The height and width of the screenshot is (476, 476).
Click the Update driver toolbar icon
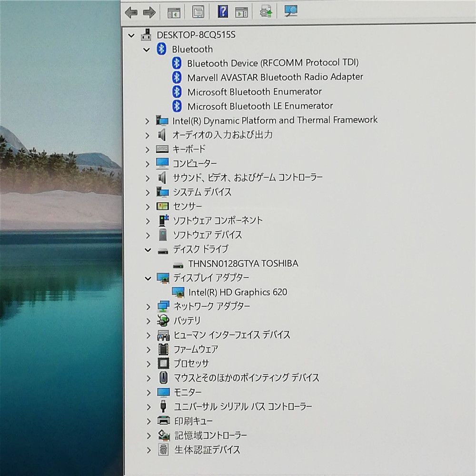pyautogui.click(x=266, y=12)
